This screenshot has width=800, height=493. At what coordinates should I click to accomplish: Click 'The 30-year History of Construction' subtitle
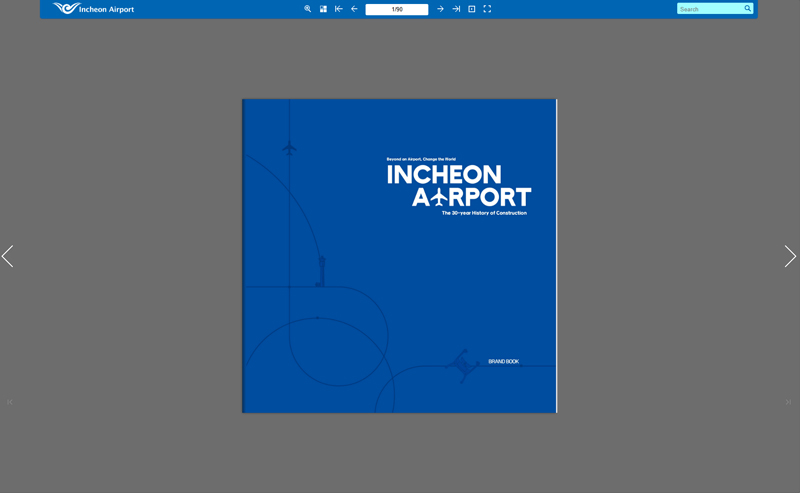[484, 213]
